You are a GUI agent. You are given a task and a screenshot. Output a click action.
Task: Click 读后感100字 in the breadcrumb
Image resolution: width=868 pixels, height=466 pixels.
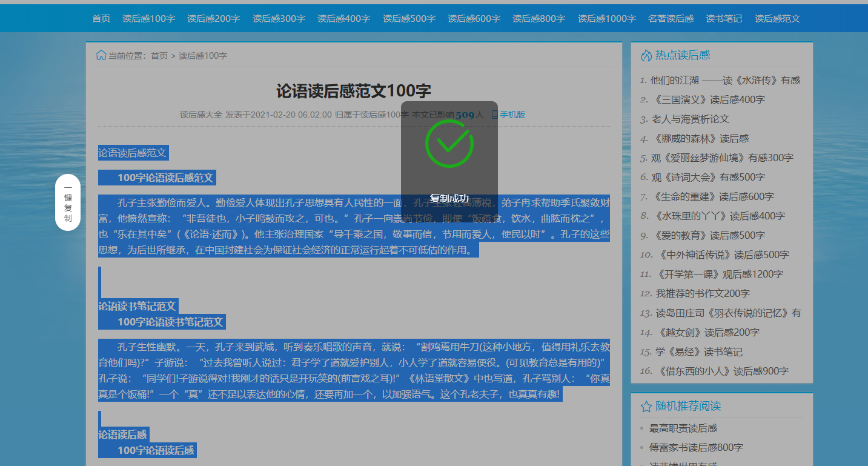coord(203,56)
